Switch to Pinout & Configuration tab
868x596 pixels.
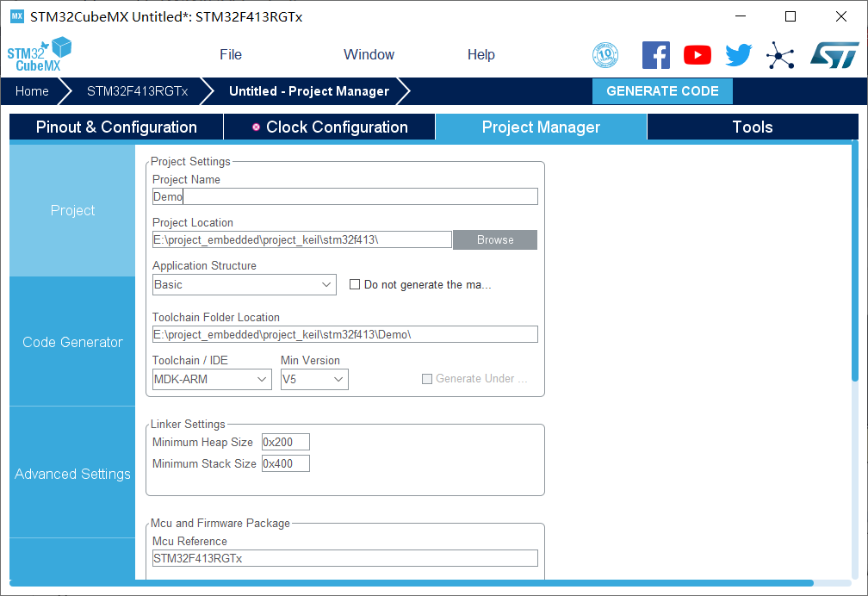(116, 127)
